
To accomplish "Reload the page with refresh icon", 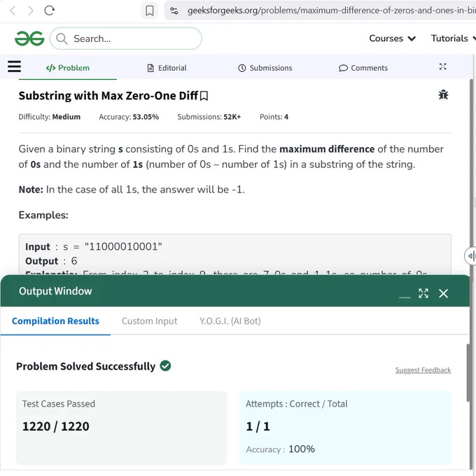I will tap(50, 10).
